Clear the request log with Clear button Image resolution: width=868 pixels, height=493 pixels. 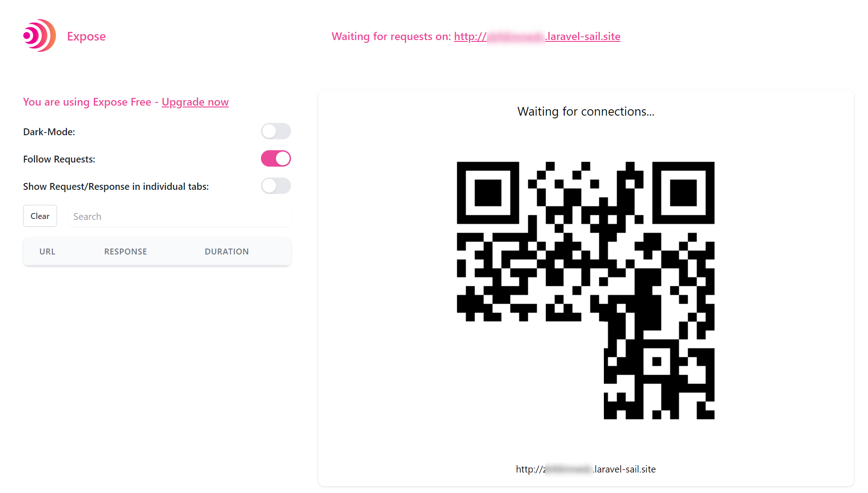tap(40, 216)
